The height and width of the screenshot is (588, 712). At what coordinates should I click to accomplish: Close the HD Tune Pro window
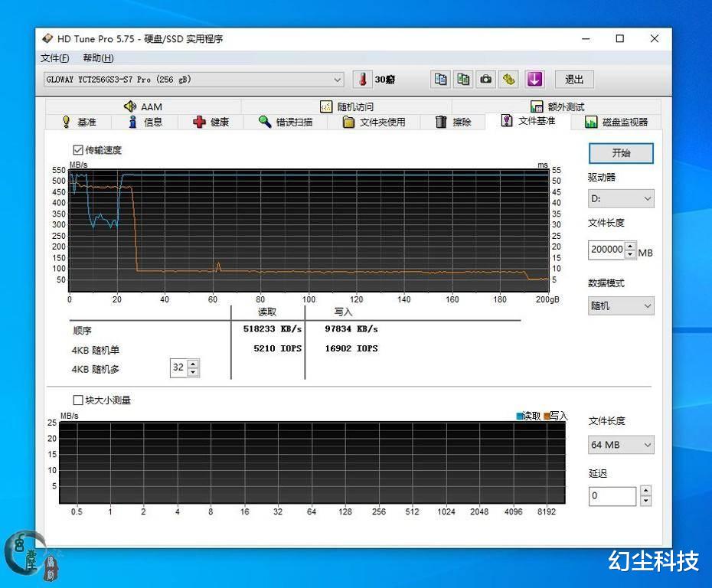click(x=655, y=38)
